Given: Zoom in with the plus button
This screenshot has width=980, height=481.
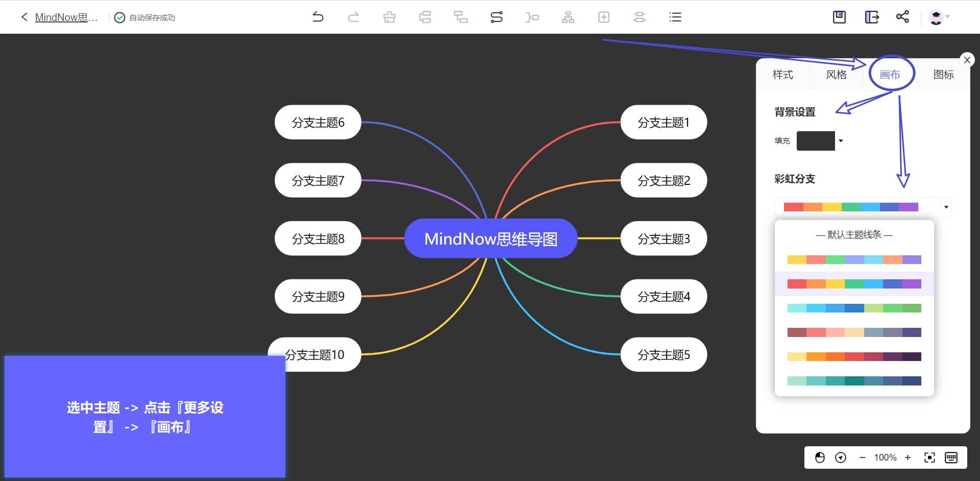Looking at the screenshot, I should point(908,458).
